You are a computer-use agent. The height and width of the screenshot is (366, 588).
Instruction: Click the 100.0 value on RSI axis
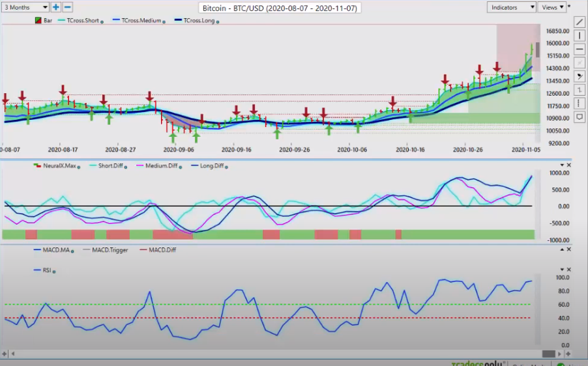pyautogui.click(x=563, y=277)
